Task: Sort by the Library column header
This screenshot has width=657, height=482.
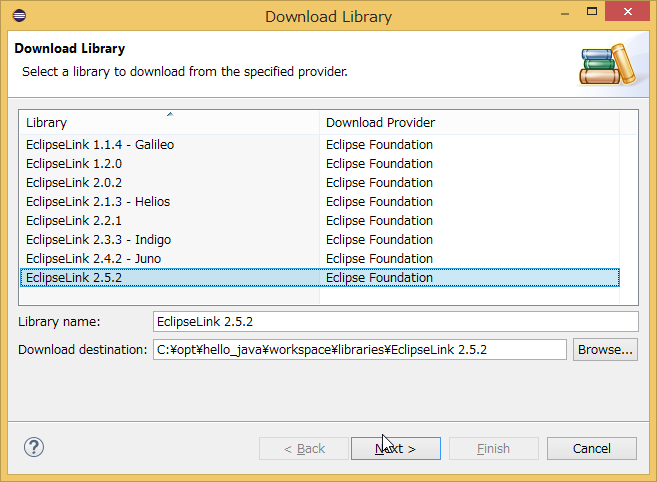Action: [x=169, y=122]
